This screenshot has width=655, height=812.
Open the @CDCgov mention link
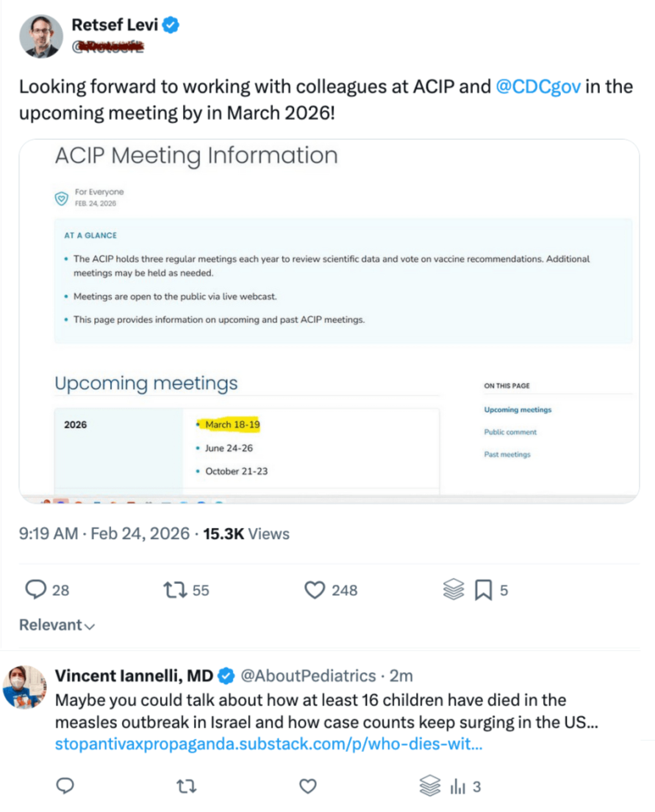click(538, 87)
